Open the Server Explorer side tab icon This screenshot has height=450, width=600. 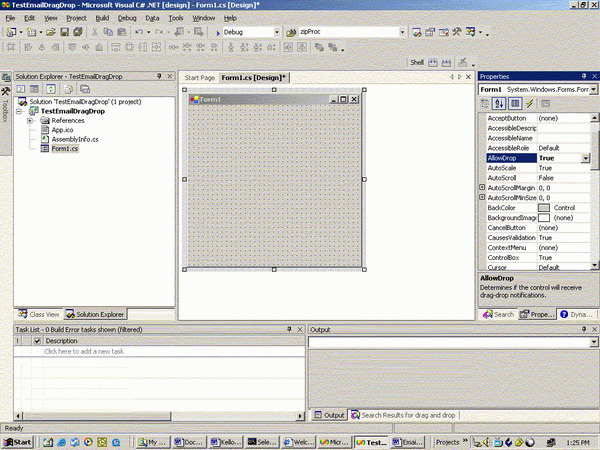point(6,78)
